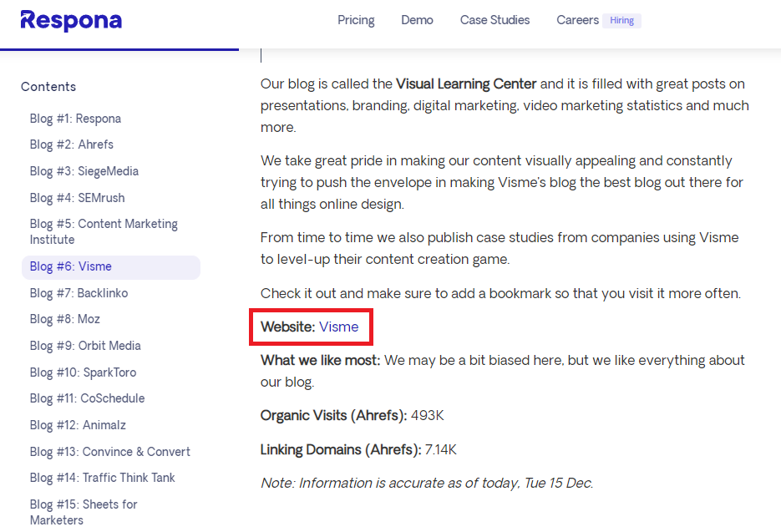The height and width of the screenshot is (532, 781).
Task: Click 'Organic Visits (Ahrefs):' label
Action: tap(334, 415)
